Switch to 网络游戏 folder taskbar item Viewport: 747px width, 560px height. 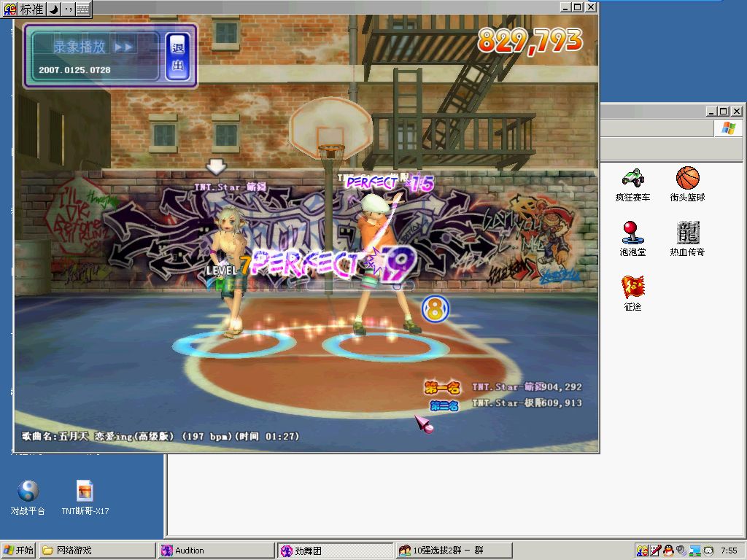click(97, 551)
